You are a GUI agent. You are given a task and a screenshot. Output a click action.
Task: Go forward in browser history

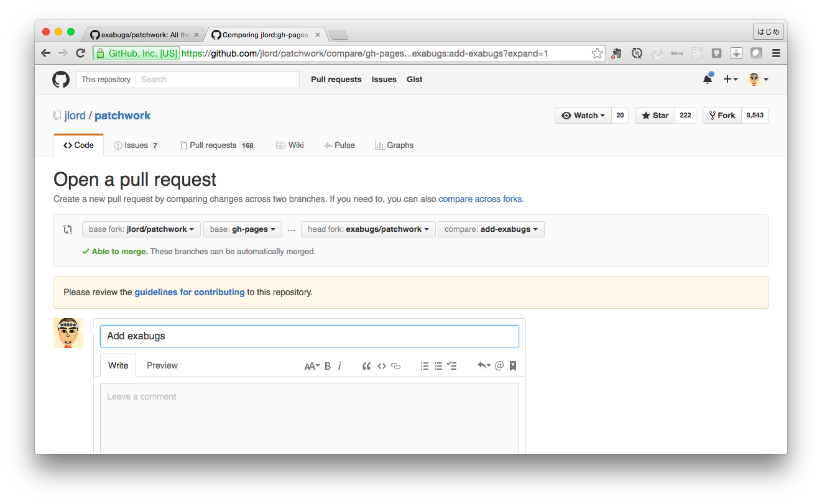[63, 53]
